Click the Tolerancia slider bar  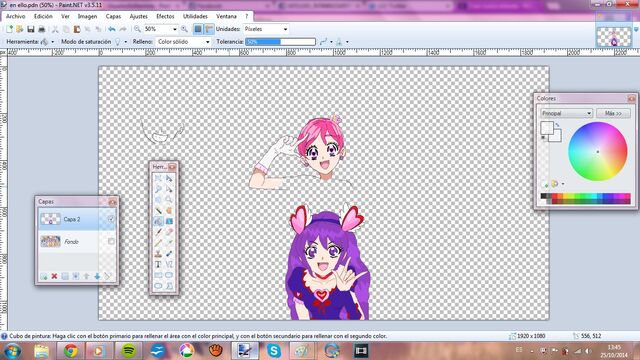[280, 42]
